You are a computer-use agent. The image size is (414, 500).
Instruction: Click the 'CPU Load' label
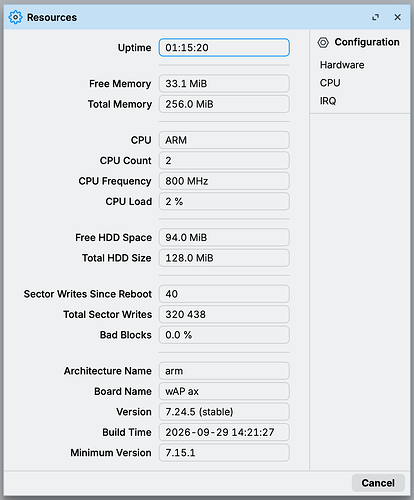coord(129,202)
